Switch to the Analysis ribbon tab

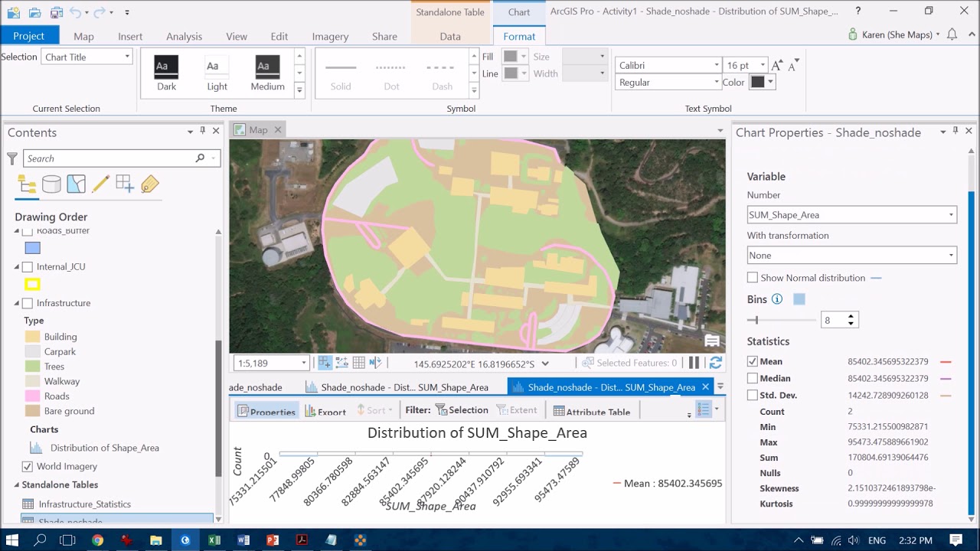click(184, 36)
